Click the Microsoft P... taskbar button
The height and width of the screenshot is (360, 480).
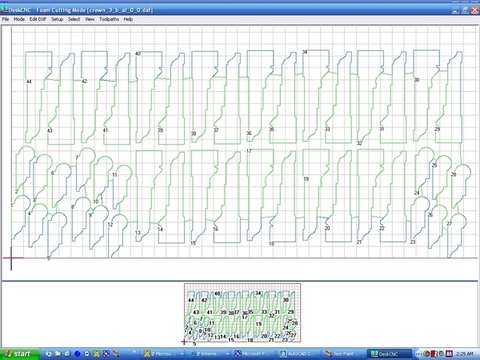(254, 354)
